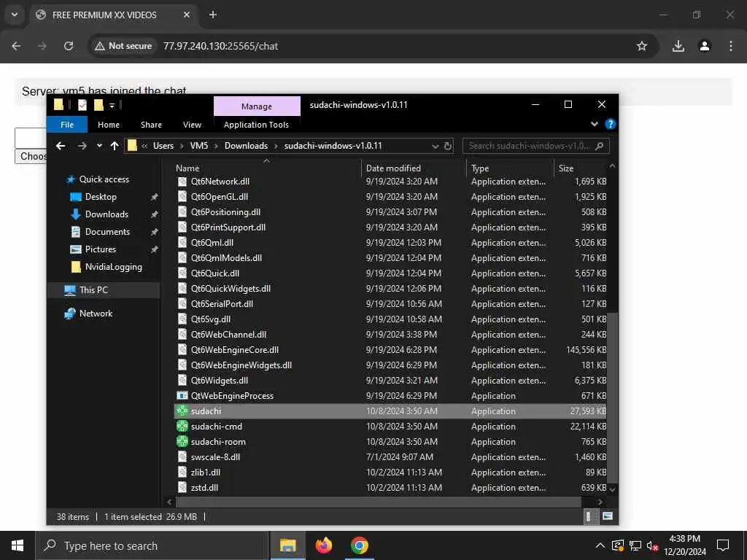Open the File tab
This screenshot has width=747, height=560.
pos(67,124)
